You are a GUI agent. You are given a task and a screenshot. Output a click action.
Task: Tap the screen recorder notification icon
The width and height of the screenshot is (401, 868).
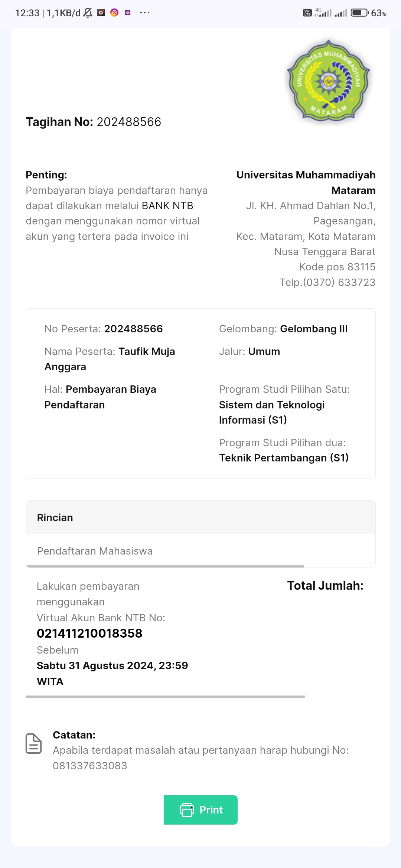click(101, 13)
